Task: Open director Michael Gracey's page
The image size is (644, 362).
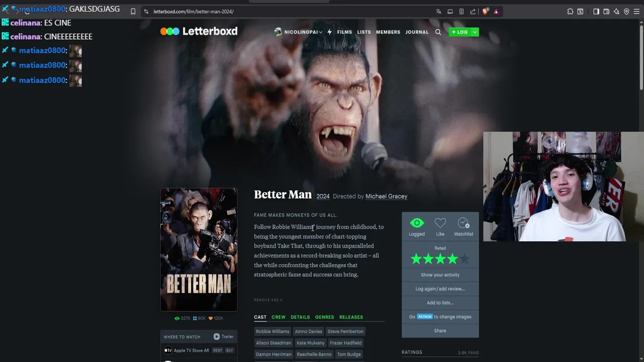Action: tap(386, 197)
